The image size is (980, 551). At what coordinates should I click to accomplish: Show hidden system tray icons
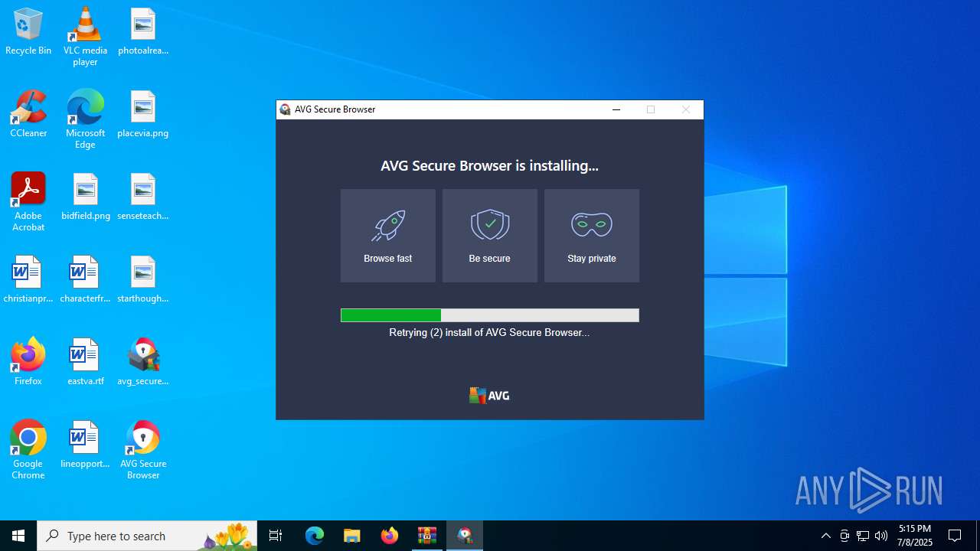coord(825,536)
